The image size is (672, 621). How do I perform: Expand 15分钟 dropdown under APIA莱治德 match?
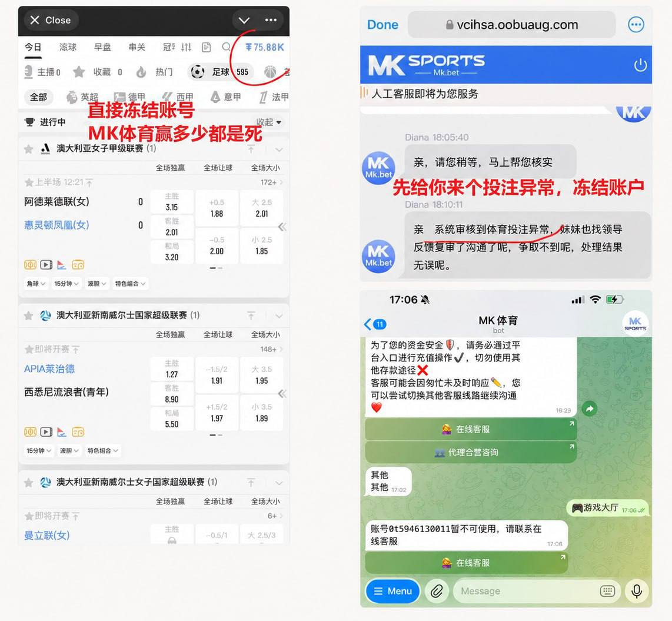tap(39, 451)
